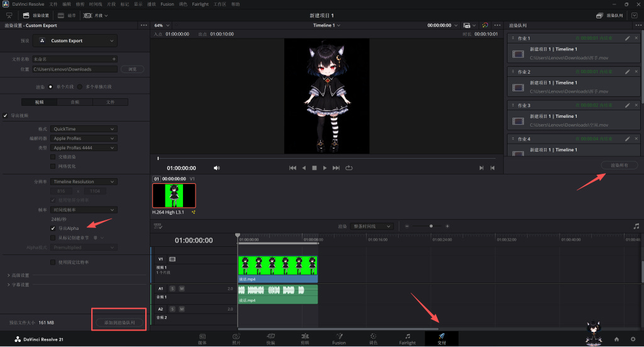This screenshot has width=644, height=347.
Task: Switch to the 音频 audio settings tab
Action: click(x=75, y=102)
